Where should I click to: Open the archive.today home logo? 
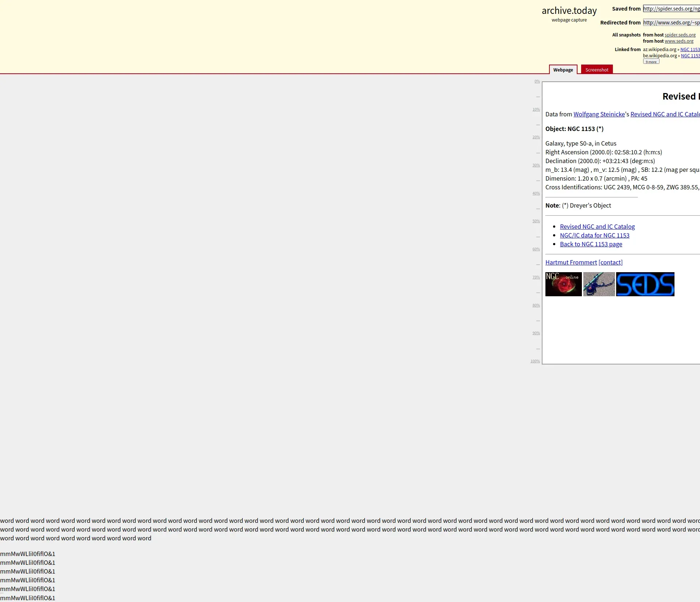tap(569, 11)
